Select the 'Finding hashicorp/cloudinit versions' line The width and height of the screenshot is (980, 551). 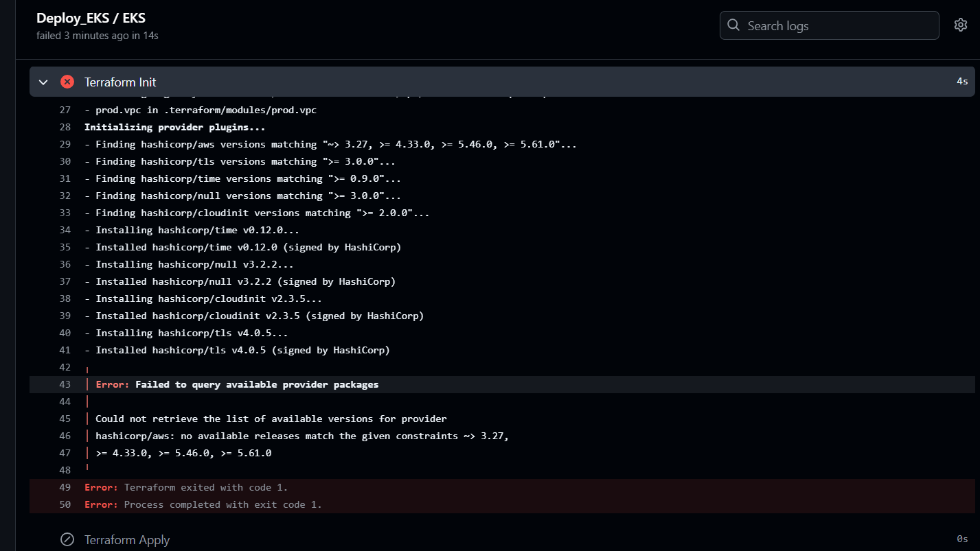pyautogui.click(x=257, y=213)
